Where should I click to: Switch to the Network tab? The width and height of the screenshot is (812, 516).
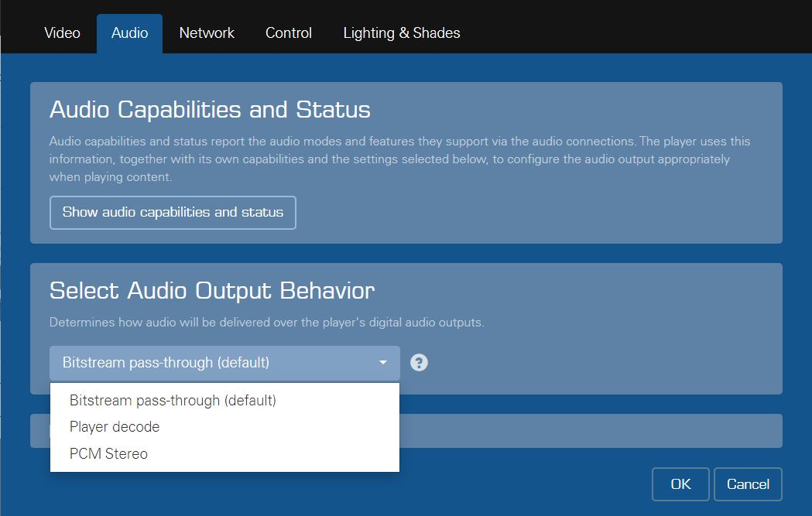207,33
